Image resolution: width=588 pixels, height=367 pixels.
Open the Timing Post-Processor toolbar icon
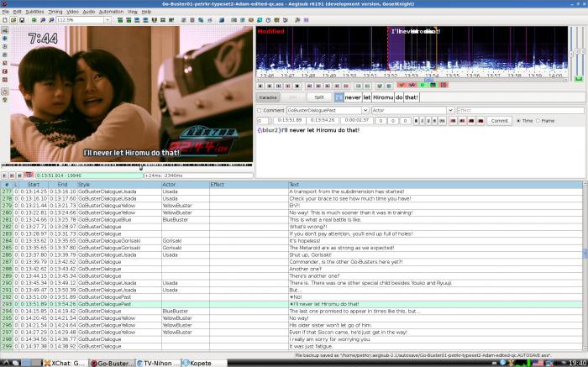point(268,20)
